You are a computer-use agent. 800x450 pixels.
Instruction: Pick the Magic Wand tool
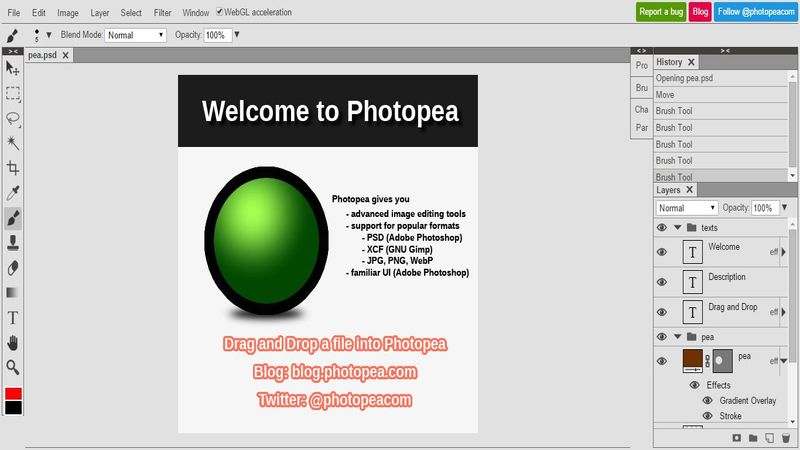[13, 143]
